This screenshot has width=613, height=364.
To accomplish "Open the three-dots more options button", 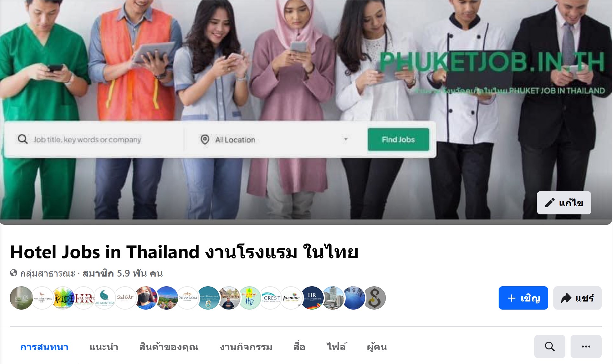I will coord(586,347).
